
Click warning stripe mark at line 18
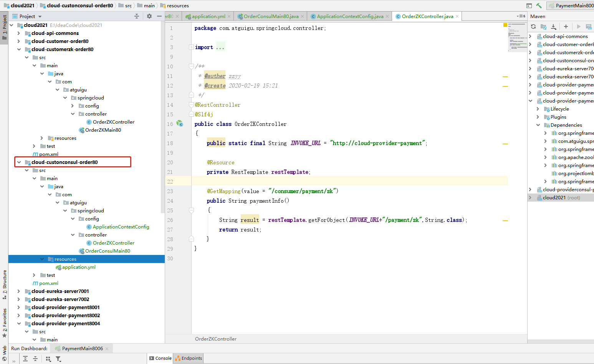tap(505, 144)
